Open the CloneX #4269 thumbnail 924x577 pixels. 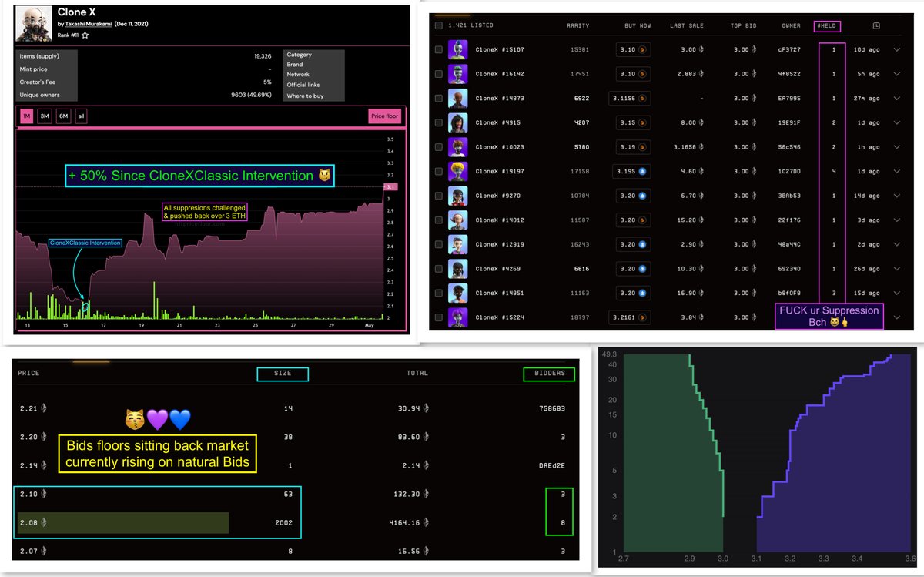point(458,269)
